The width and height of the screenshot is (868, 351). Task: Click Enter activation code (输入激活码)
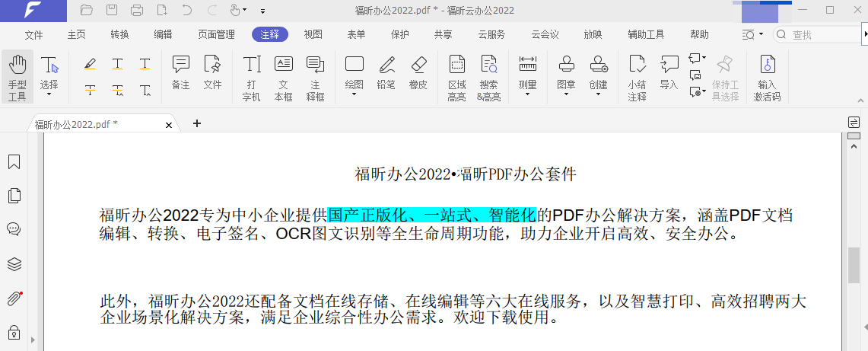(768, 78)
